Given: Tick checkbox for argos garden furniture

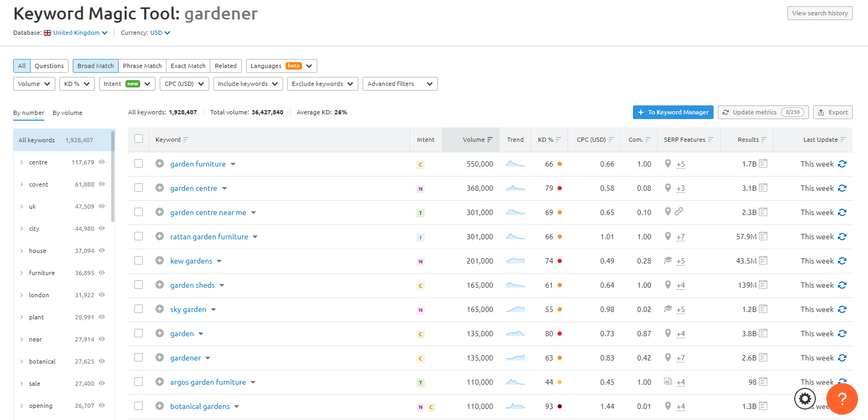Looking at the screenshot, I should pyautogui.click(x=139, y=382).
